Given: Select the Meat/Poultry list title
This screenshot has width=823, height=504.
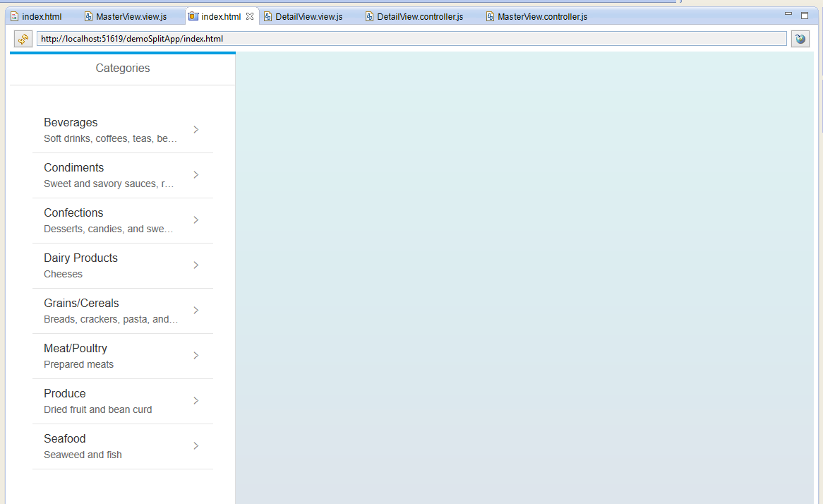Looking at the screenshot, I should 76,348.
